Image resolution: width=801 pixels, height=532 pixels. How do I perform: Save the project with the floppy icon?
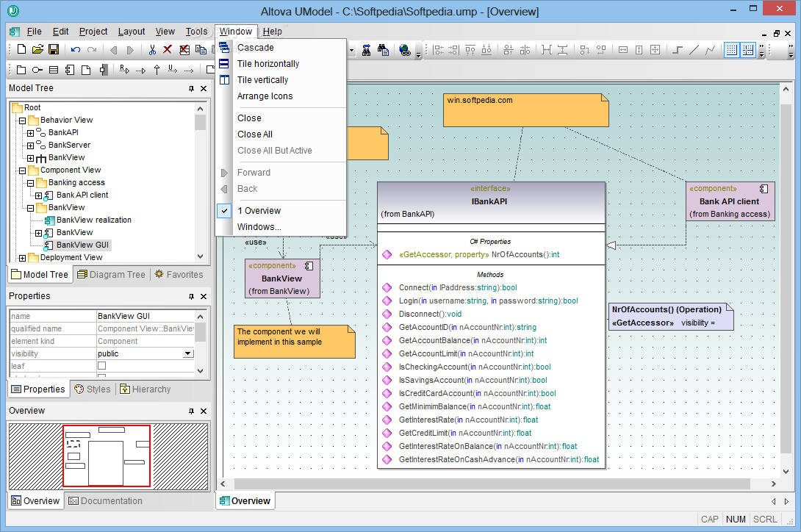[x=53, y=49]
